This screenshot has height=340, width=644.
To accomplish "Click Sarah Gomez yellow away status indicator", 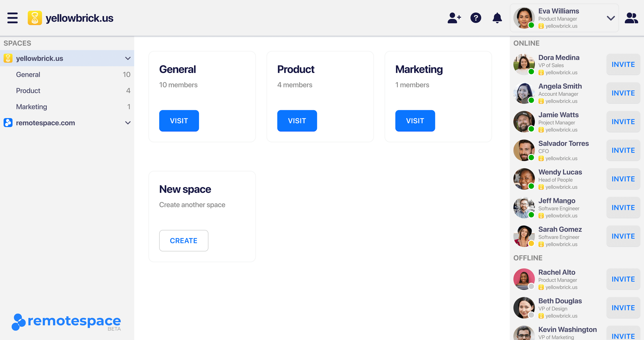I will (532, 243).
